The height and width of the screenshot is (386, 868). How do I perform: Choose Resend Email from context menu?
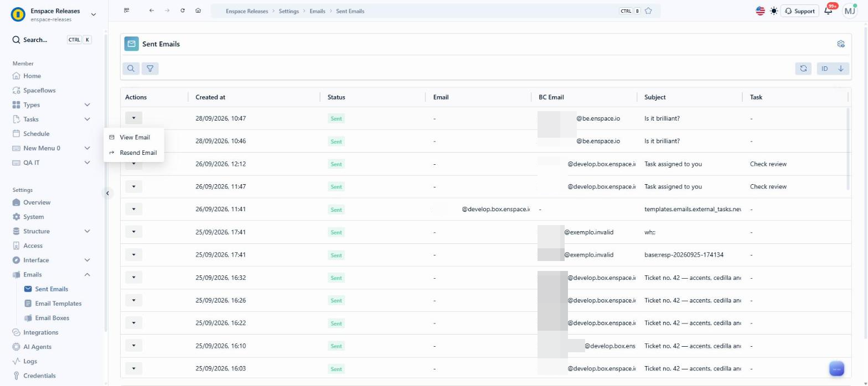click(133, 153)
